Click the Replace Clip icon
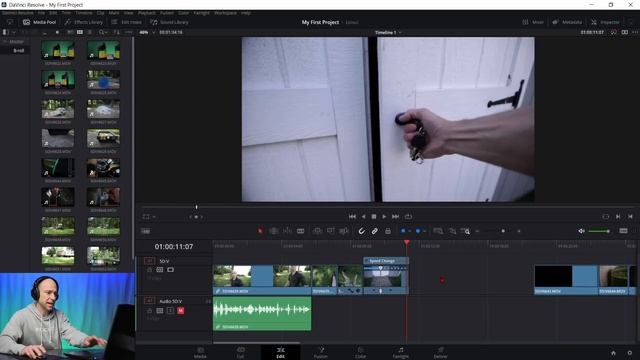Image resolution: width=640 pixels, height=360 pixels. point(344,231)
